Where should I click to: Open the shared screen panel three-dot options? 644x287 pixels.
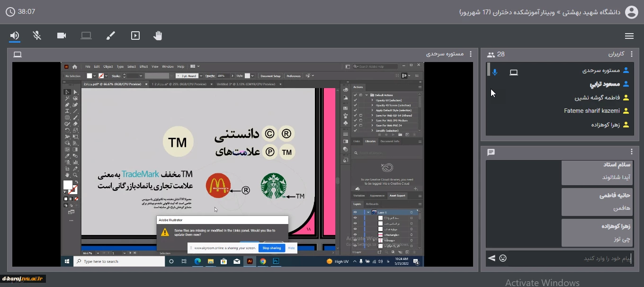tap(471, 54)
